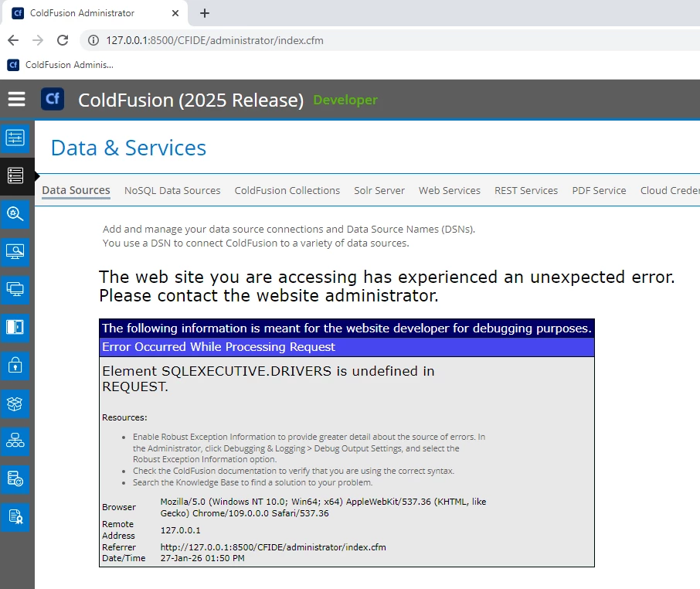Open the server-with-clock sidebar icon
Viewport: 700px width, 589px height.
point(15,479)
